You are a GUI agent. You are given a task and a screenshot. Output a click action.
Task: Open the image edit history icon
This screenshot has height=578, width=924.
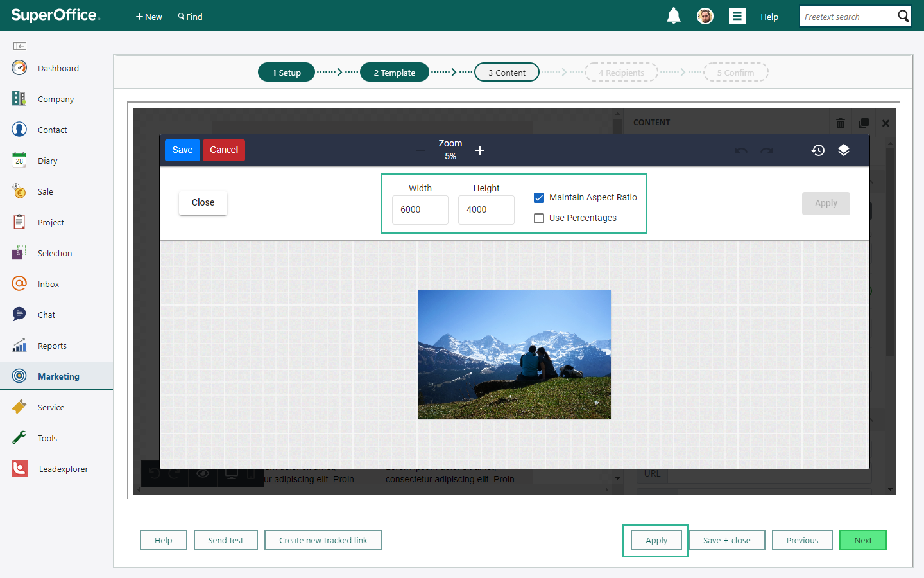click(818, 150)
